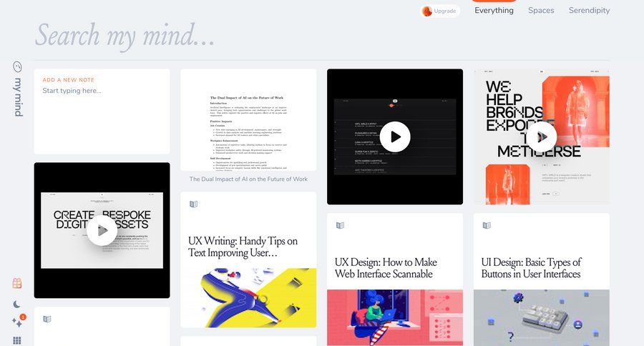Click the article icon on the UX Writing card
Screen dimensions: 644x346
point(193,204)
